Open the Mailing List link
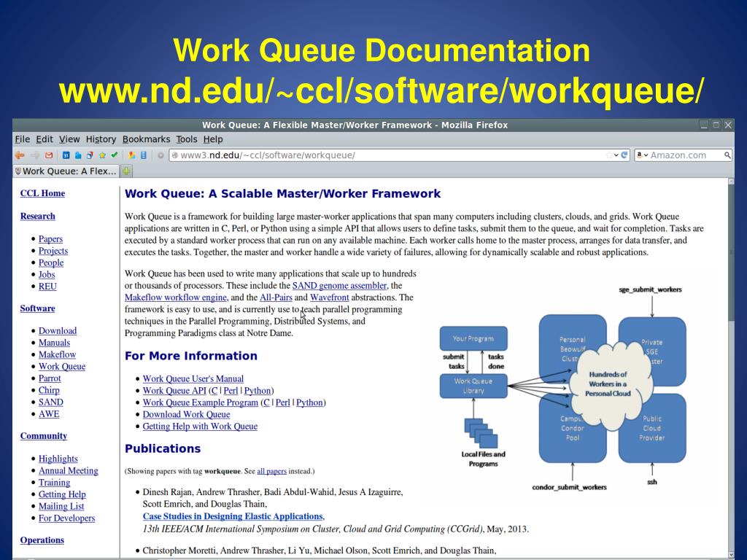This screenshot has height=560, width=747. pos(61,507)
